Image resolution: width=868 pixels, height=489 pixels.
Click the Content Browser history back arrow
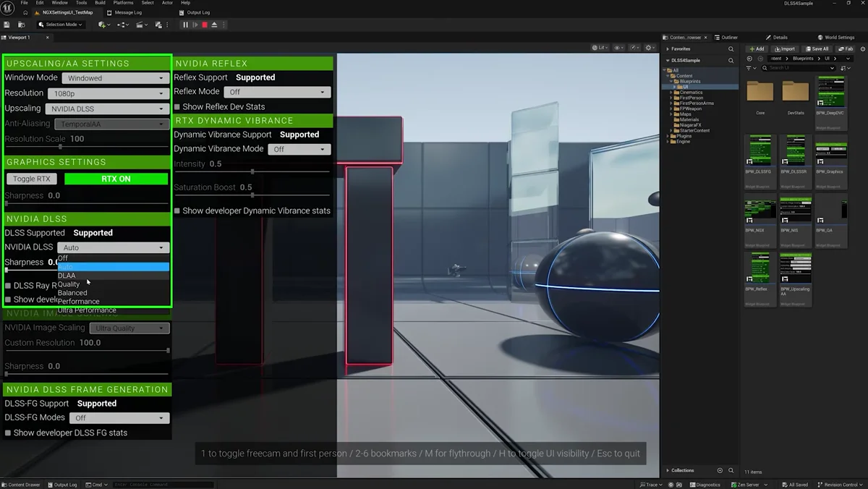coord(749,59)
